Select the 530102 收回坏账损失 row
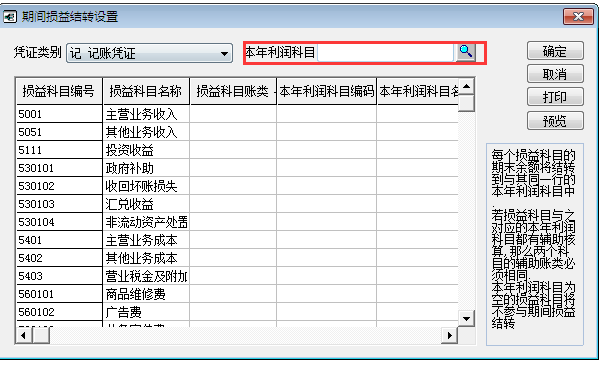Screen dimensions: 602x366 237,186
